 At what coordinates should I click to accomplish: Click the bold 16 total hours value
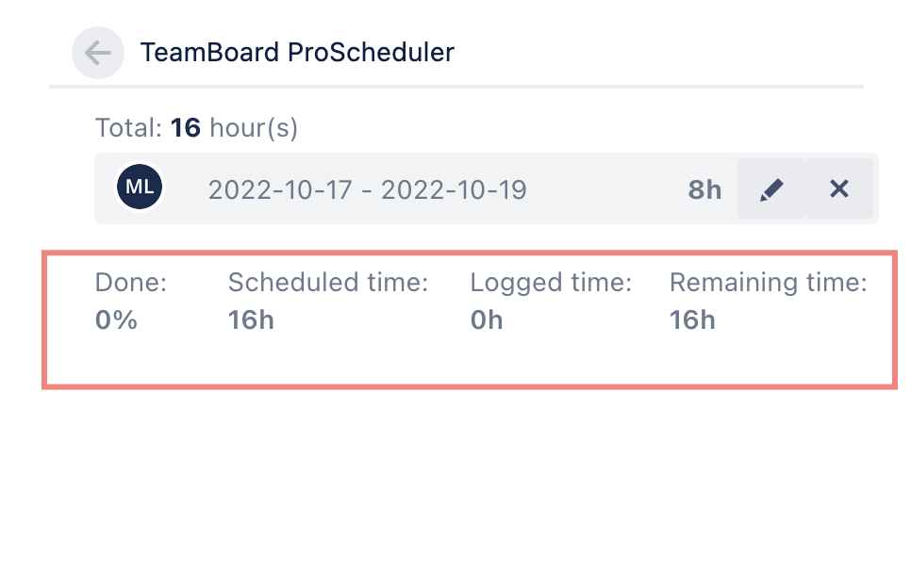tap(186, 128)
